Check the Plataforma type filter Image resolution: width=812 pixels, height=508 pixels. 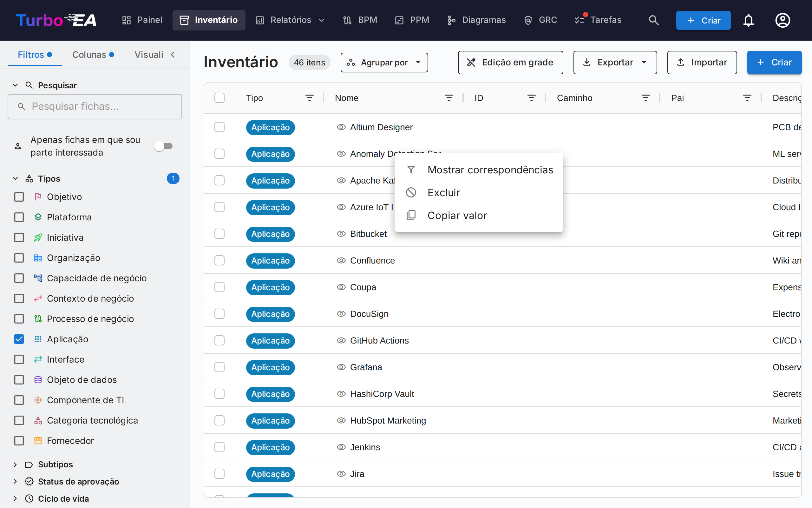[x=19, y=217]
